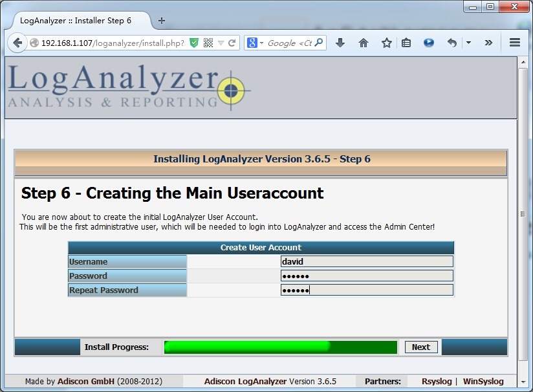Click the Downloads arrow icon
This screenshot has width=533, height=392.
point(340,42)
